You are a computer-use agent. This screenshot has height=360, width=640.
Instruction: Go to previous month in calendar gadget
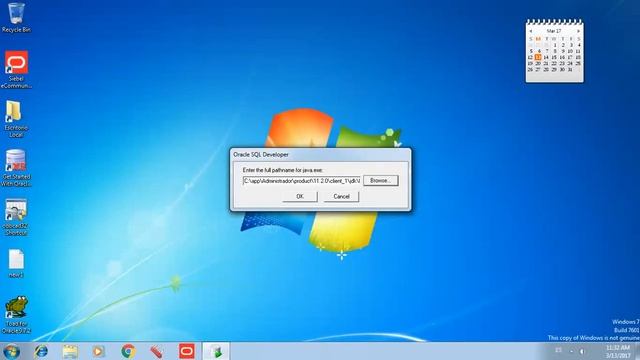[x=531, y=31]
